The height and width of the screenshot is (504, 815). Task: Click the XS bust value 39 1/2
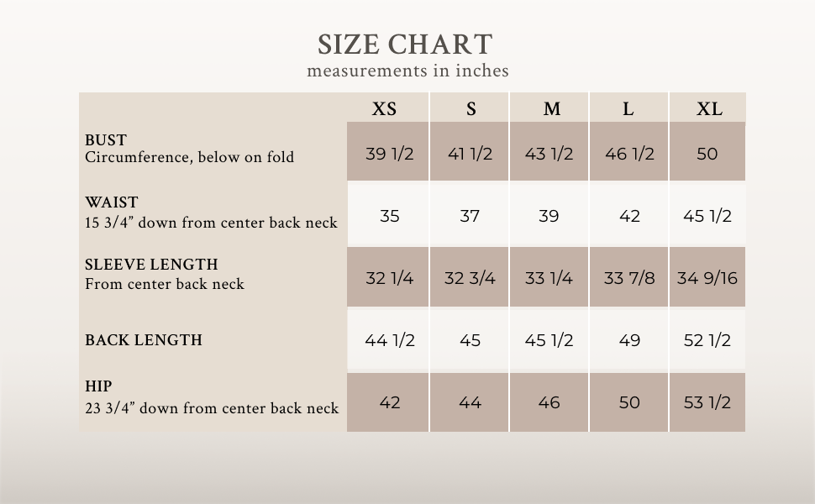[390, 154]
